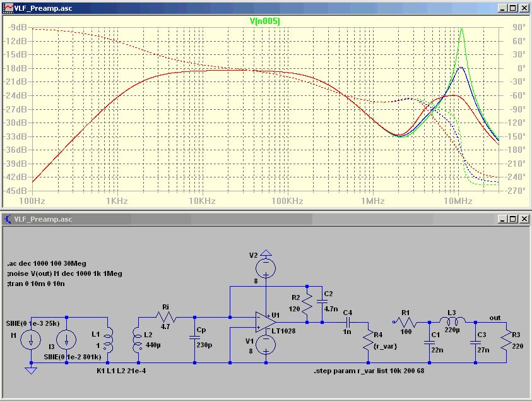Click the 4.7n value of C2
Viewport: 532px width, 401px height.
pyautogui.click(x=331, y=309)
